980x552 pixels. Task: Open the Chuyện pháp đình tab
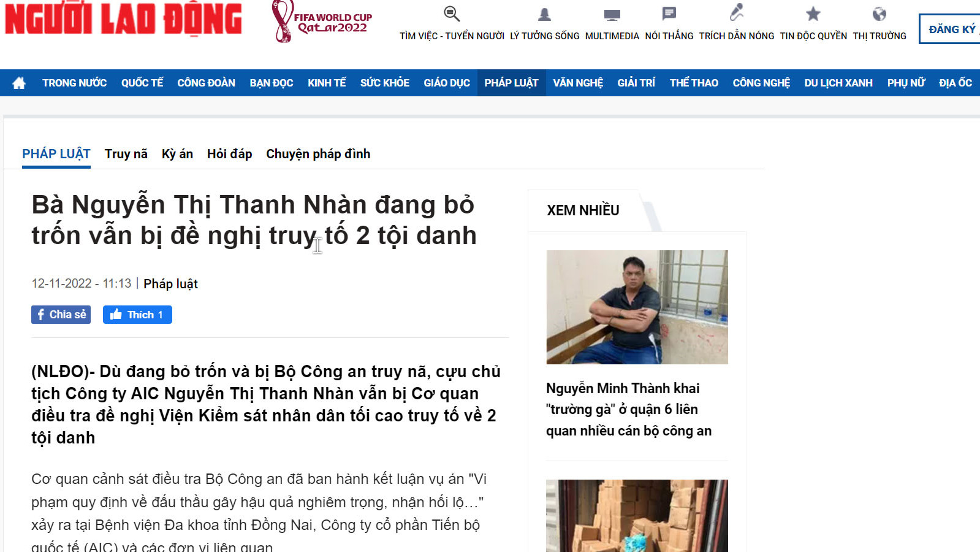[x=318, y=154]
